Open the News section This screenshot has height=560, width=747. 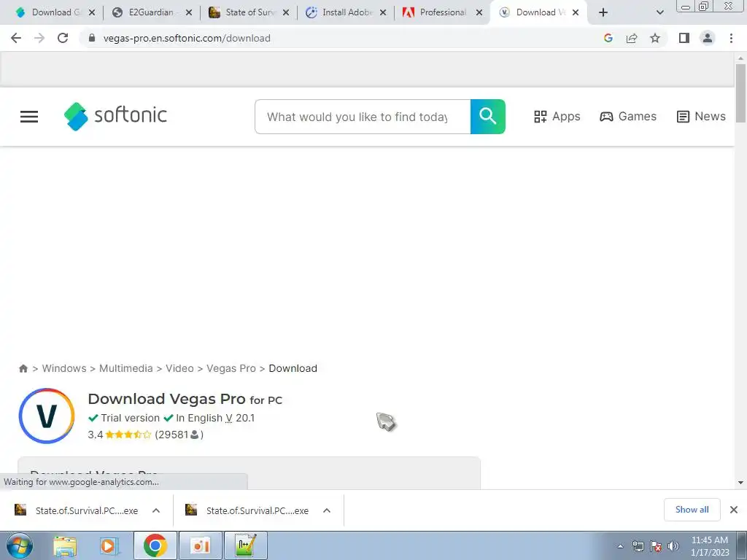click(x=701, y=117)
